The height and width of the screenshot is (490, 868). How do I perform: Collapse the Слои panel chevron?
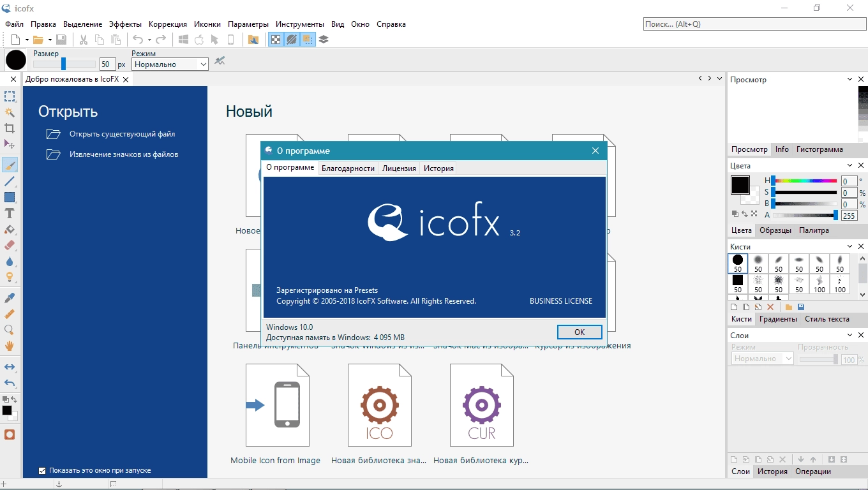[x=850, y=335]
